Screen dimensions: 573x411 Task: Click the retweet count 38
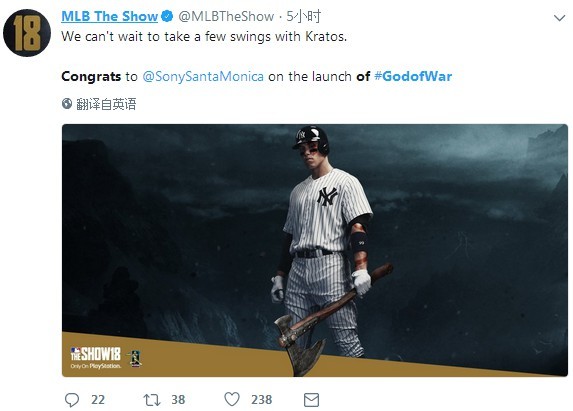point(178,400)
